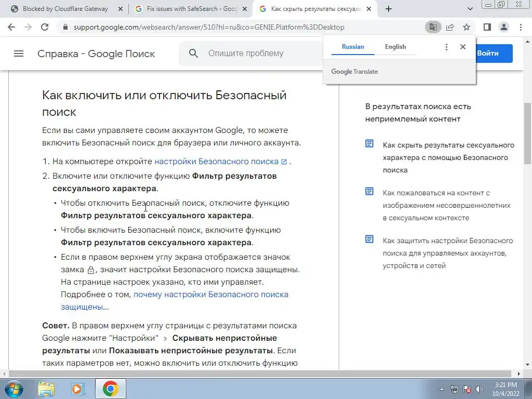The image size is (532, 399).
Task: Click the scroll left arrow
Action: pos(3,374)
